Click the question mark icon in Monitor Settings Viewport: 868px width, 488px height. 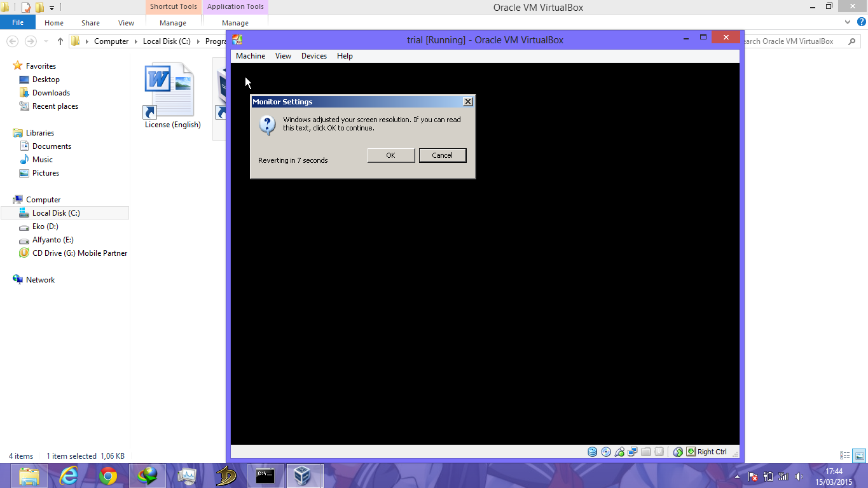pyautogui.click(x=267, y=125)
